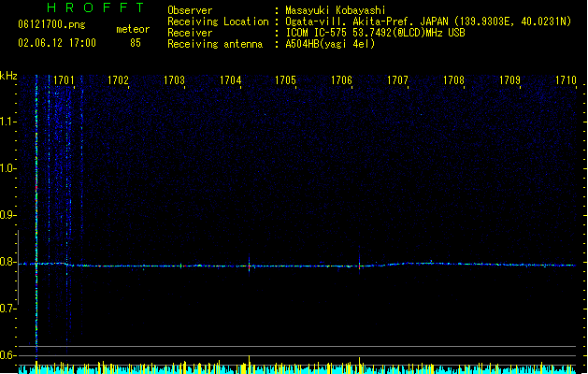Click the meteor label
Viewport: 588px width, 374px height.
point(133,29)
